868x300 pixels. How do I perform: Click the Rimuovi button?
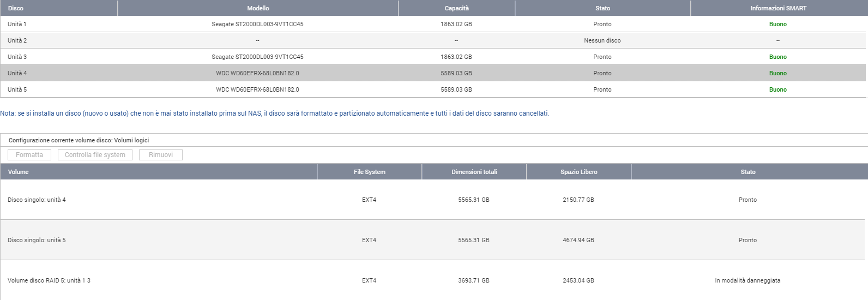pos(161,155)
